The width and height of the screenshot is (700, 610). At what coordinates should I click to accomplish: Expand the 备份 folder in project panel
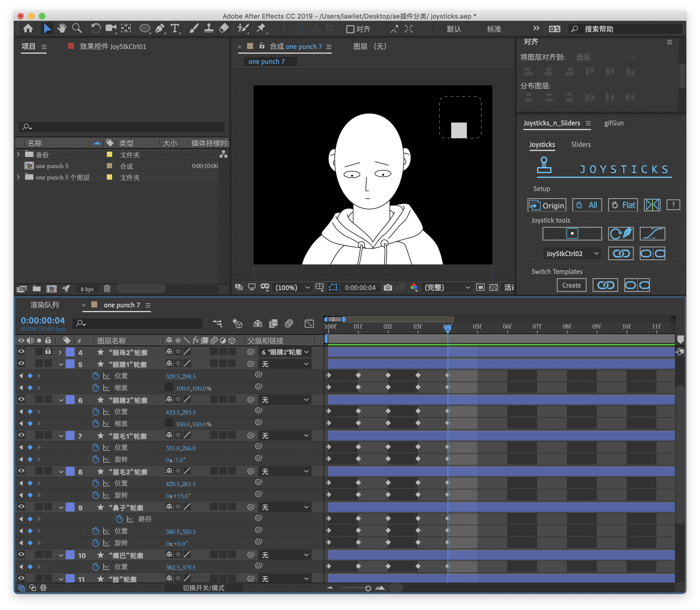point(18,155)
